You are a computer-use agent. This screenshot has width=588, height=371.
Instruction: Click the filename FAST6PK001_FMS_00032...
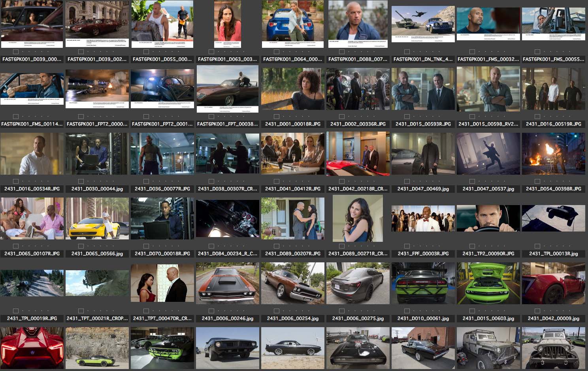click(488, 59)
